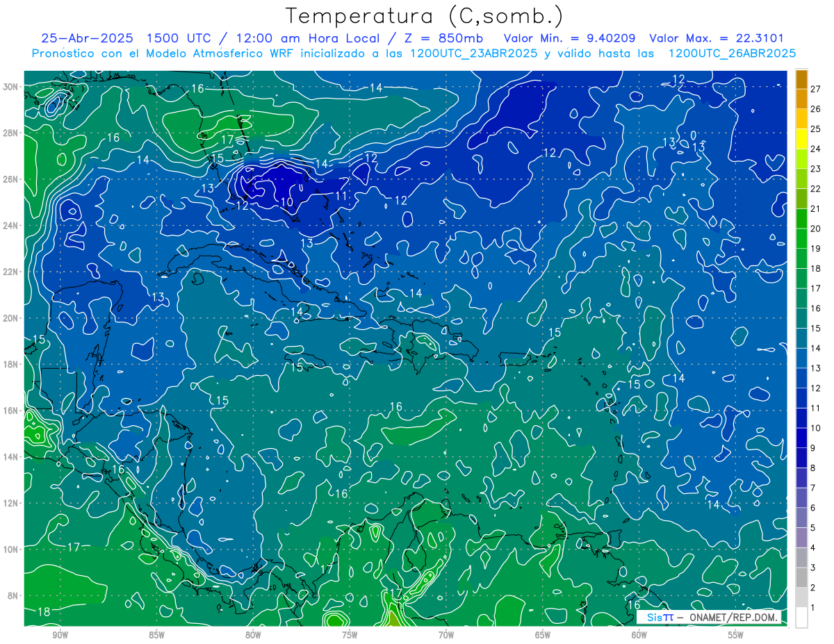Click the "11" contour label on the map
This screenshot has width=834, height=644.
[341, 196]
